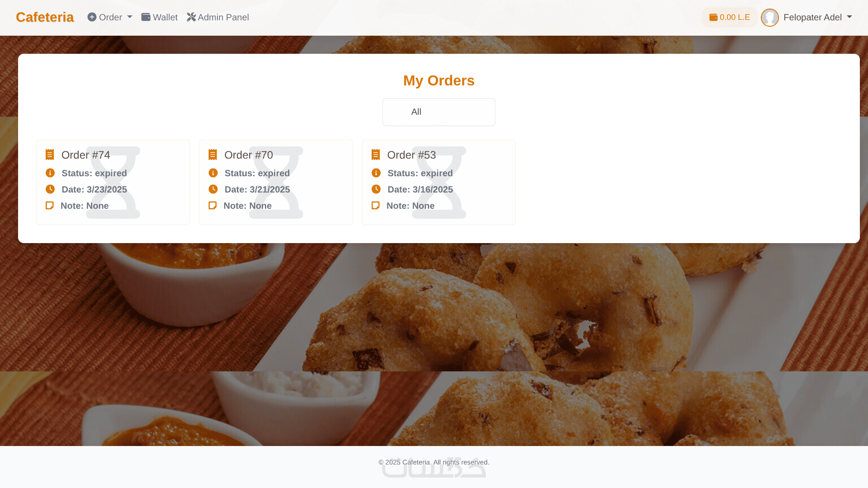
Task: Click the tools icon beside Admin Panel
Action: pos(191,17)
